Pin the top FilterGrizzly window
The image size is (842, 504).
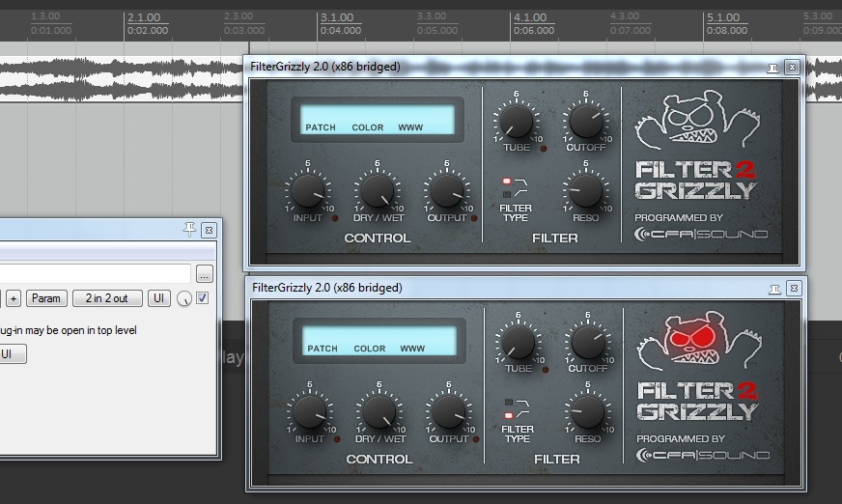coord(772,68)
